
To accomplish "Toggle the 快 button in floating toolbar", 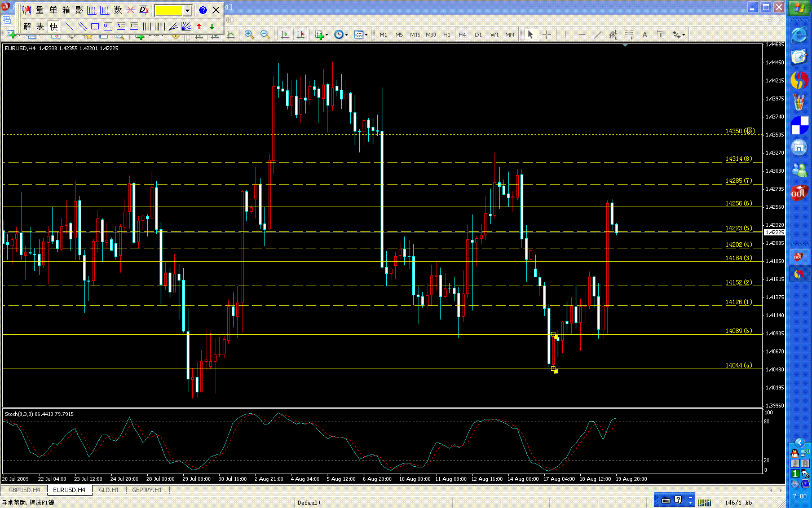I will 54,27.
